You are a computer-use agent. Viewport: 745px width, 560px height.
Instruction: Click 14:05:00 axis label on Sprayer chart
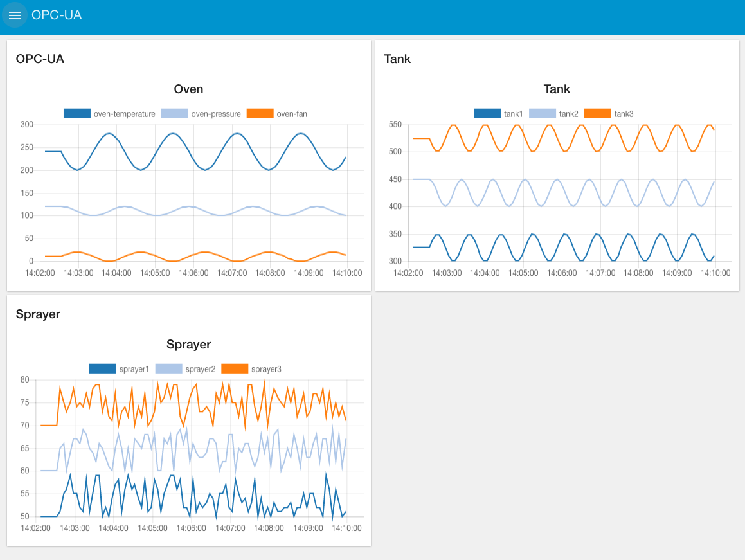152,528
